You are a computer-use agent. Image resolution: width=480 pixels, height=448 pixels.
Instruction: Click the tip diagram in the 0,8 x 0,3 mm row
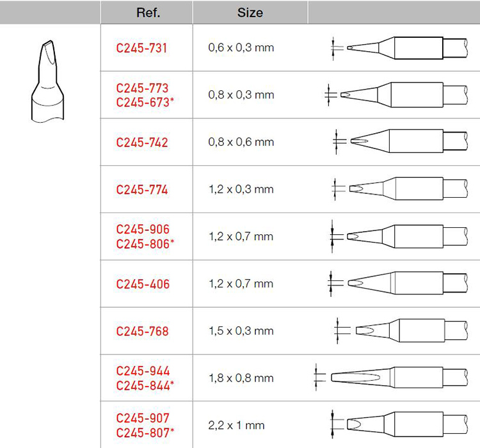[x=400, y=95]
